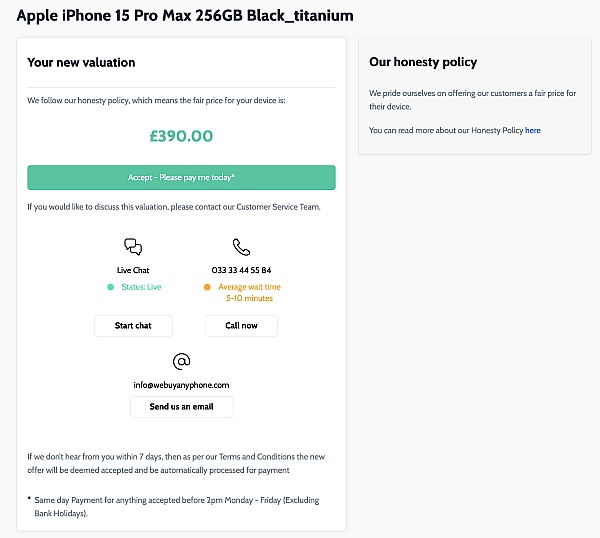
Task: Click the info@webuyanyphone.com email address
Action: [x=181, y=384]
